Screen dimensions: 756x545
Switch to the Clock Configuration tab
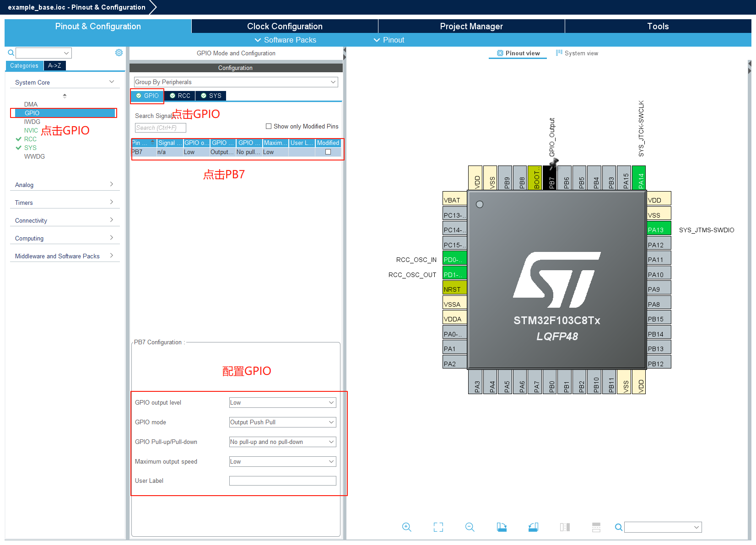[x=285, y=26]
